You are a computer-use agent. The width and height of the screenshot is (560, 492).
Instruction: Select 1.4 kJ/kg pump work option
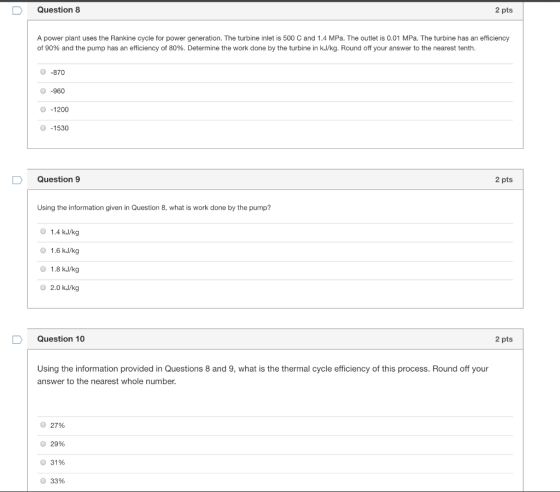[43, 231]
